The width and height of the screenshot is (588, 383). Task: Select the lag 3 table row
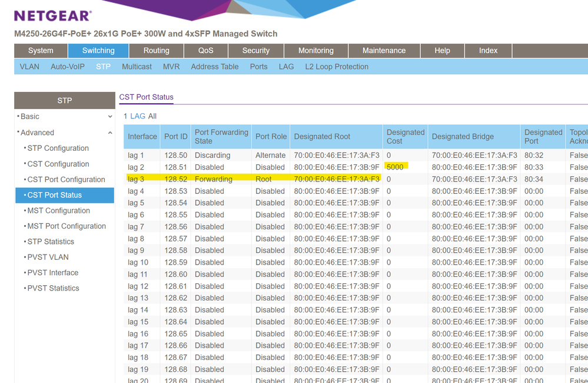(136, 179)
